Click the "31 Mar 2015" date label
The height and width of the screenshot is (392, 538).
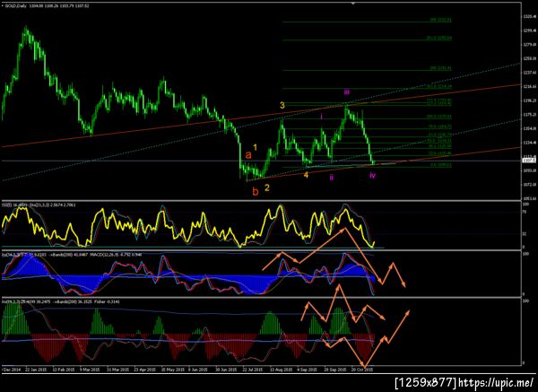pyautogui.click(x=117, y=370)
